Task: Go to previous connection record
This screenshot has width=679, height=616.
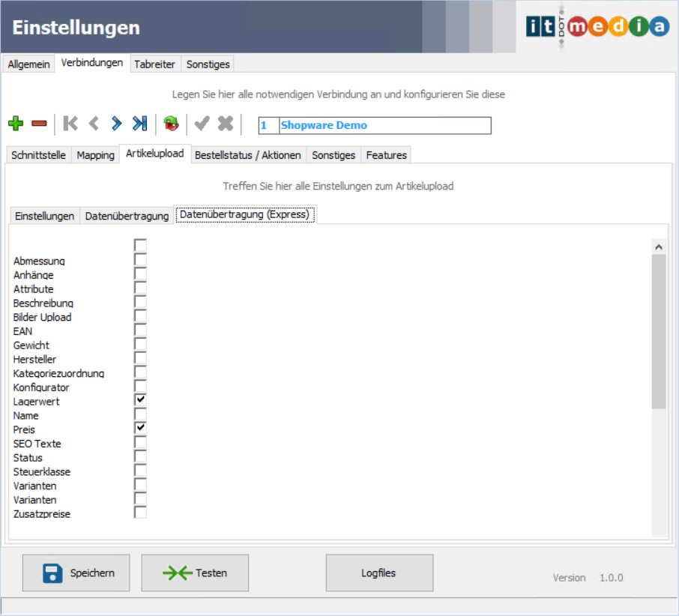Action: point(94,124)
